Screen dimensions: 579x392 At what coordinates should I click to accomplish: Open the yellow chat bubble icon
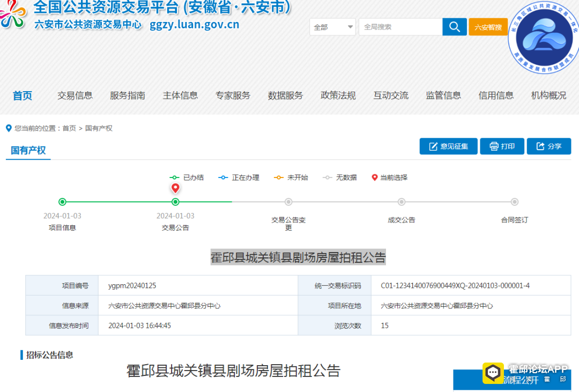pos(493,372)
